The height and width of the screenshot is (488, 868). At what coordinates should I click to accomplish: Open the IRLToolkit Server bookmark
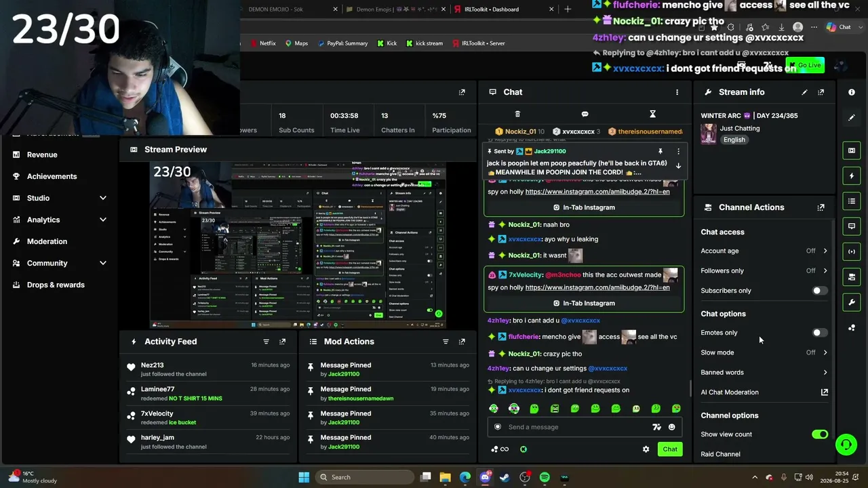click(478, 43)
